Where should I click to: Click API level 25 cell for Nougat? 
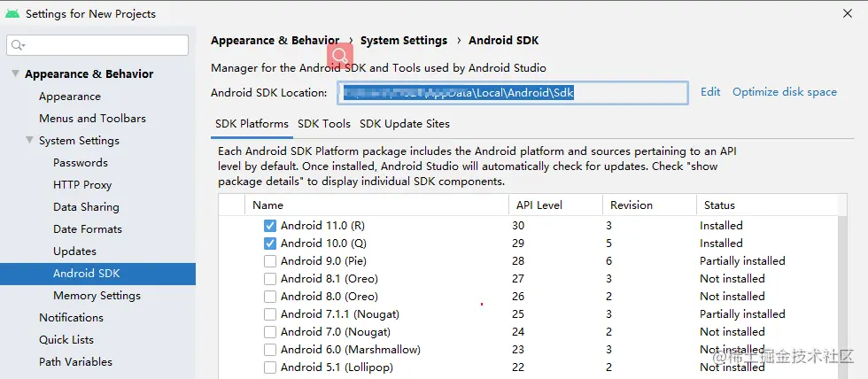[x=518, y=314]
